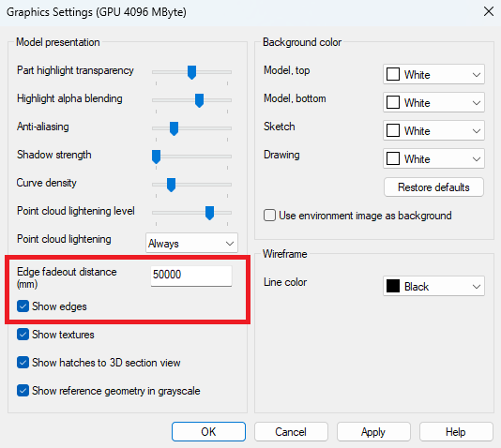Expand the Model, bottom color dropdown

(x=433, y=102)
